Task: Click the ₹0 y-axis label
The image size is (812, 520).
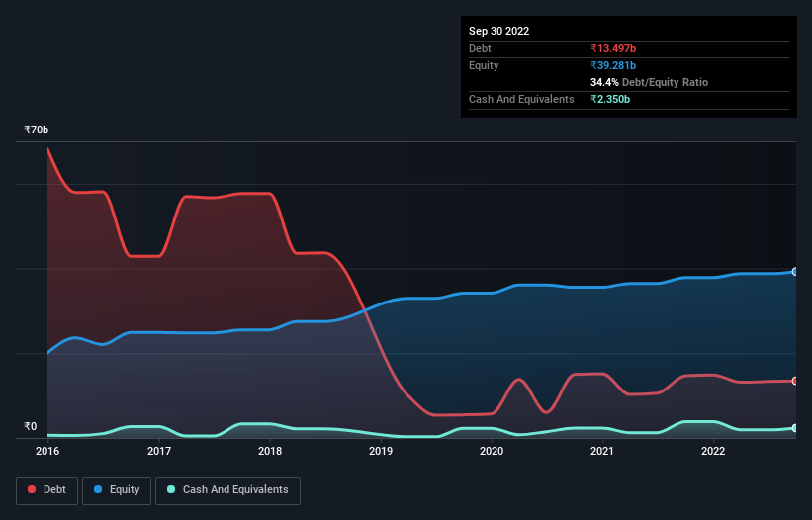Action: 31,426
